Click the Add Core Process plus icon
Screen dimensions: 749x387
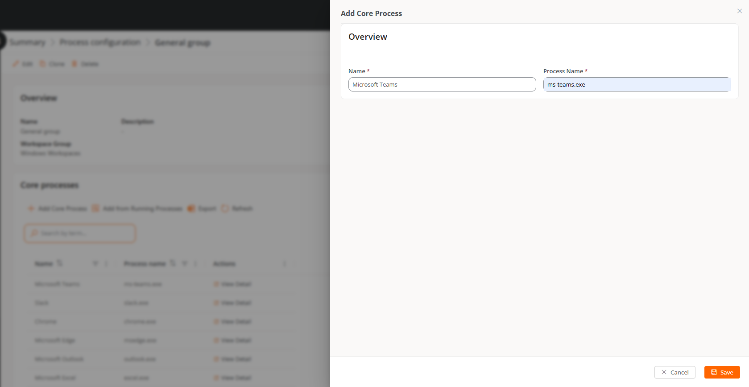[31, 208]
